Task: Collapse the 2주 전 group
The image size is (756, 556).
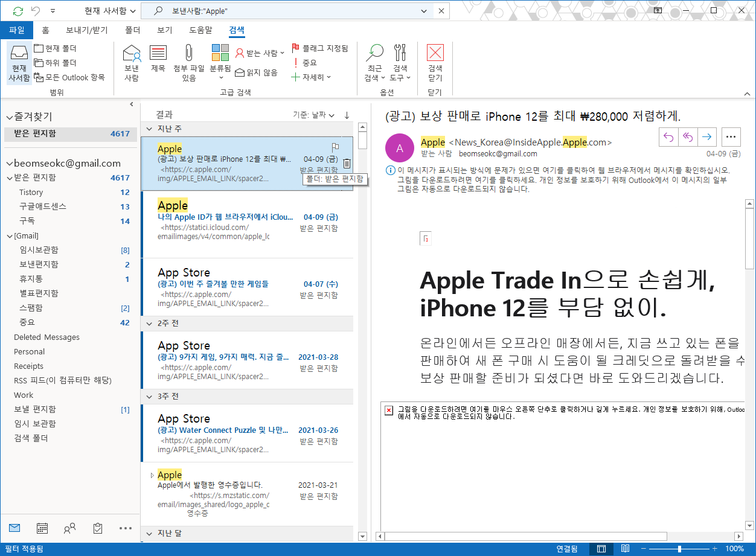Action: (149, 324)
